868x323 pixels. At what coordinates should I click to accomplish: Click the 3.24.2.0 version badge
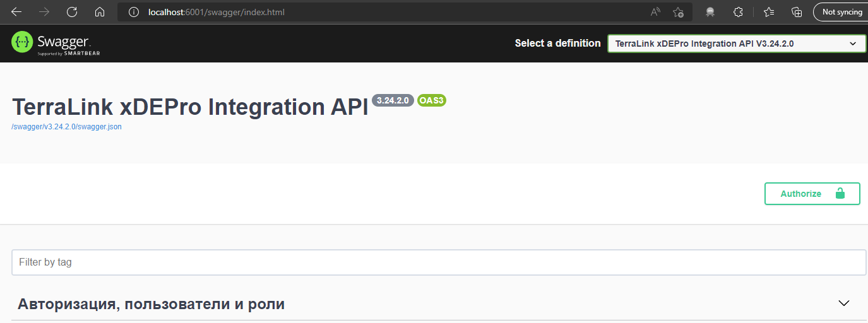coord(393,100)
